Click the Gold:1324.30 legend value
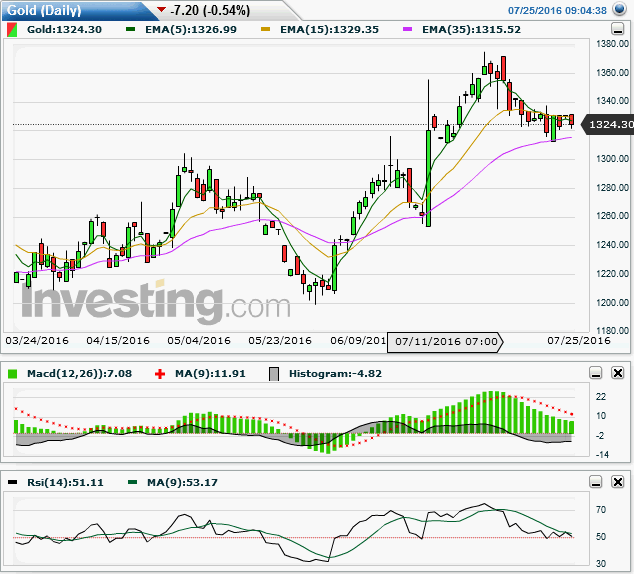This screenshot has width=634, height=574. [64, 30]
